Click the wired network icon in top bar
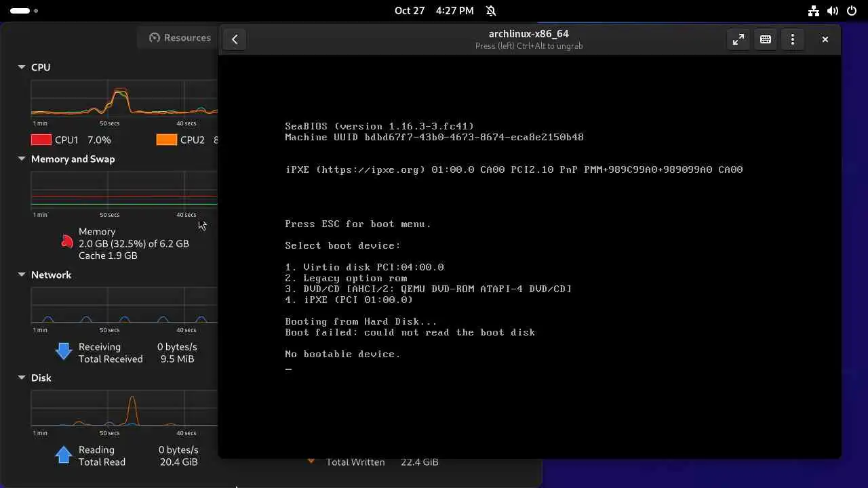868x488 pixels. (x=814, y=11)
